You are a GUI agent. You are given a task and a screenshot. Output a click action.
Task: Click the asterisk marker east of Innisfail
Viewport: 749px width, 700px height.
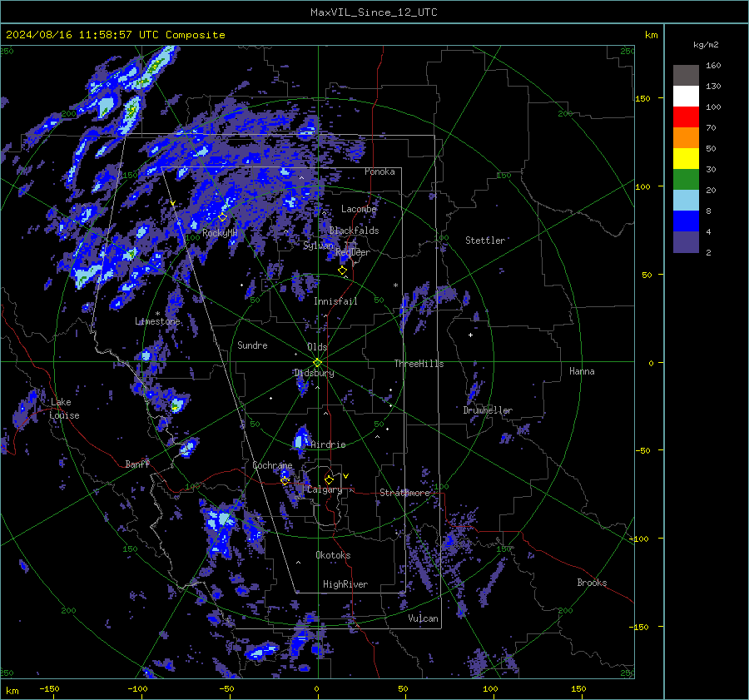[x=395, y=285]
